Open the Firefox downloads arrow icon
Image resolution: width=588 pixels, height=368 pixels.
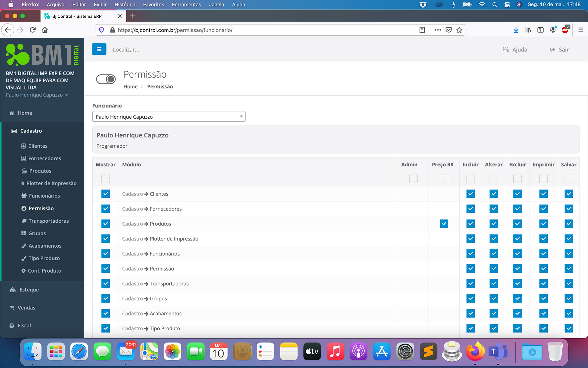pyautogui.click(x=516, y=30)
